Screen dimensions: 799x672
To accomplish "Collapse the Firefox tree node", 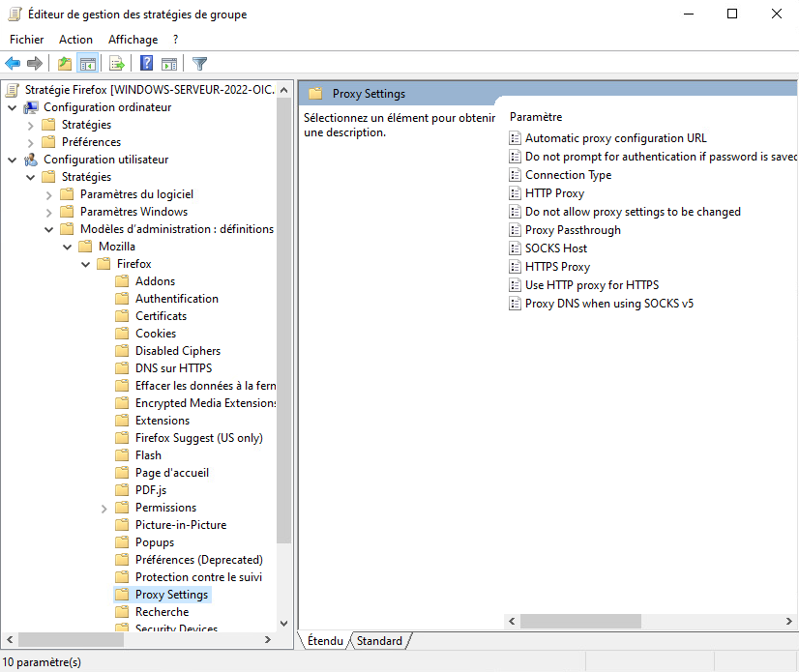I will pos(85,264).
